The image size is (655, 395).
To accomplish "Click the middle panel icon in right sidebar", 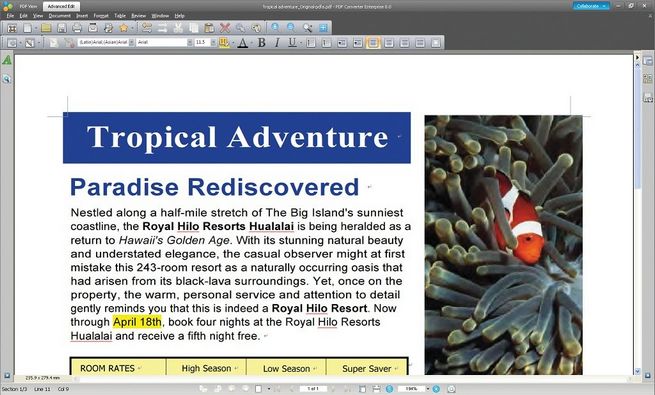I will tap(648, 79).
